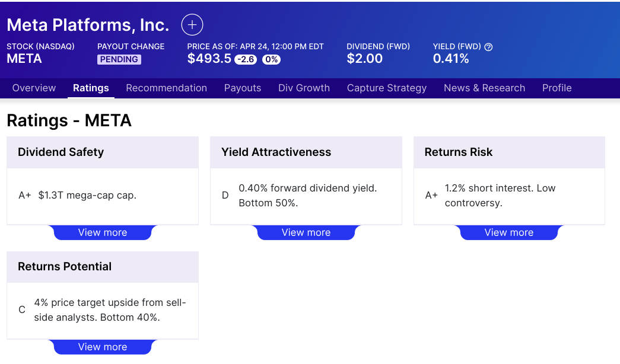Click the plus circle icon beside Meta Platforms

click(x=192, y=25)
